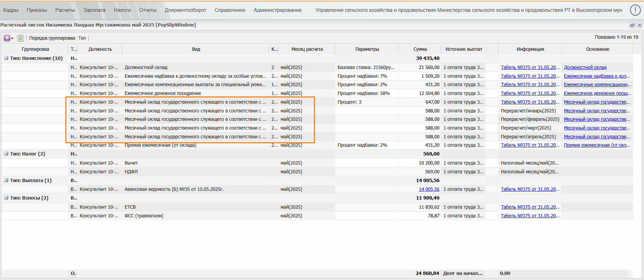Click the Порядок группировки: Тип label

(57, 38)
